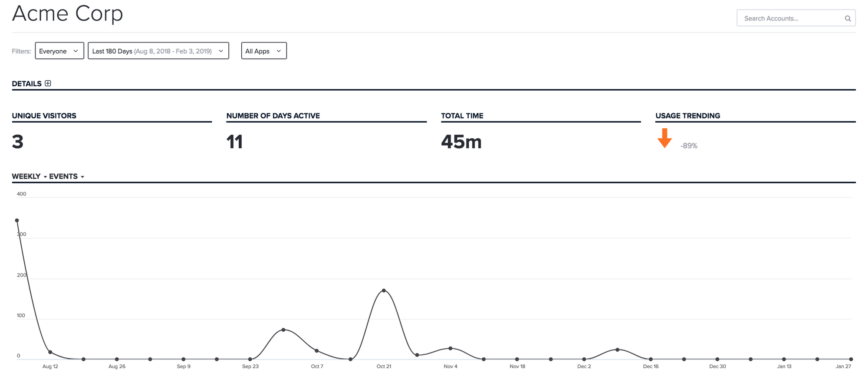The image size is (868, 392).
Task: Select the Jan 27 final data point
Action: pos(851,359)
